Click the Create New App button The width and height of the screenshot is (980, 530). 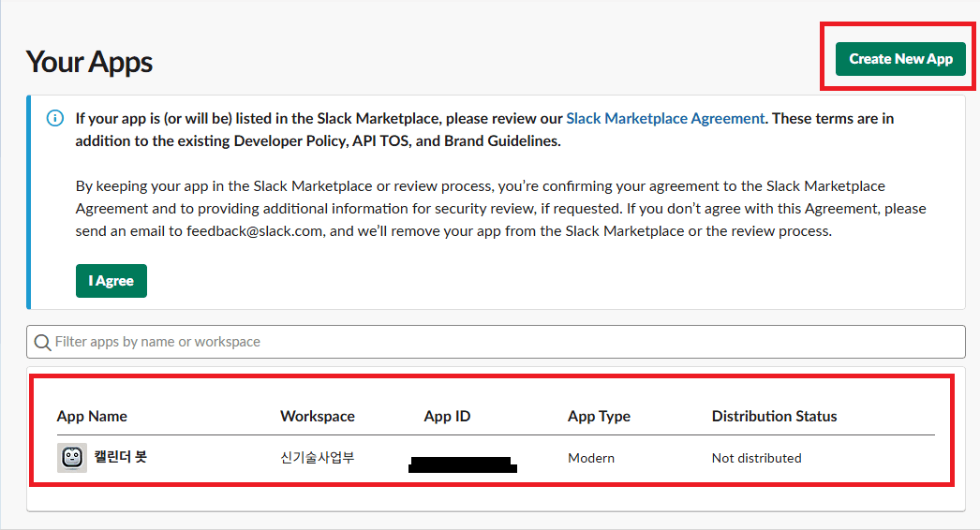pyautogui.click(x=900, y=59)
